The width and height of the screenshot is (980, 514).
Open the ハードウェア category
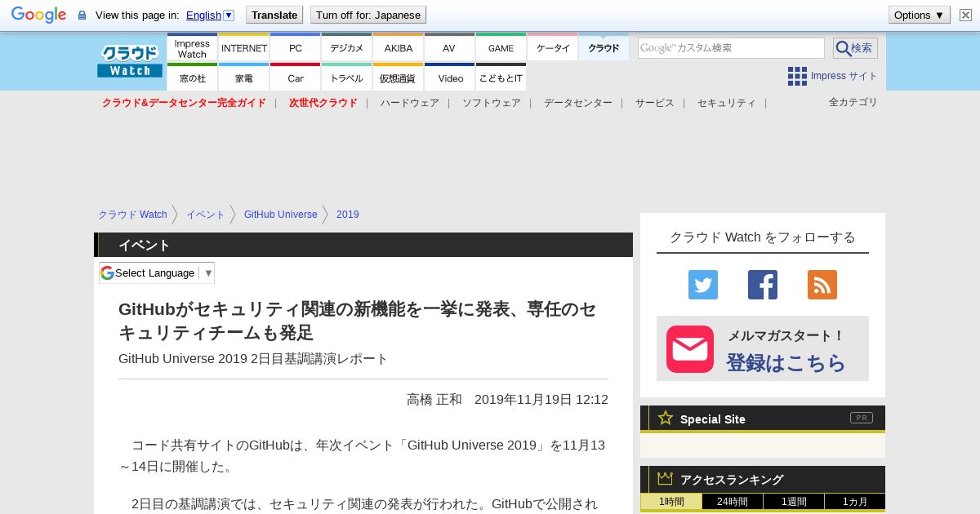[x=409, y=103]
